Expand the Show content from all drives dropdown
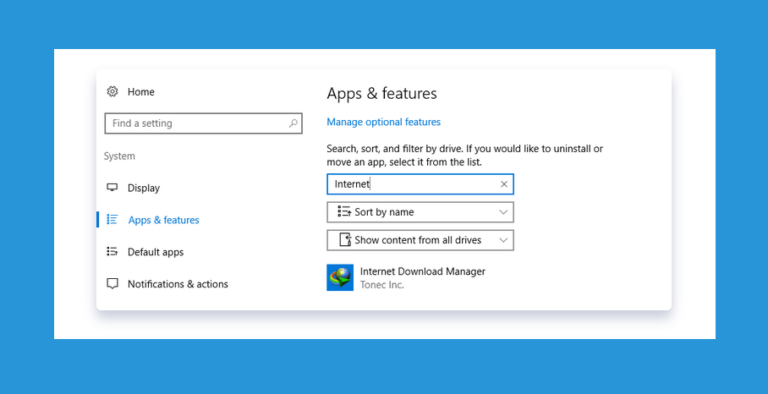This screenshot has width=768, height=394. coord(420,240)
